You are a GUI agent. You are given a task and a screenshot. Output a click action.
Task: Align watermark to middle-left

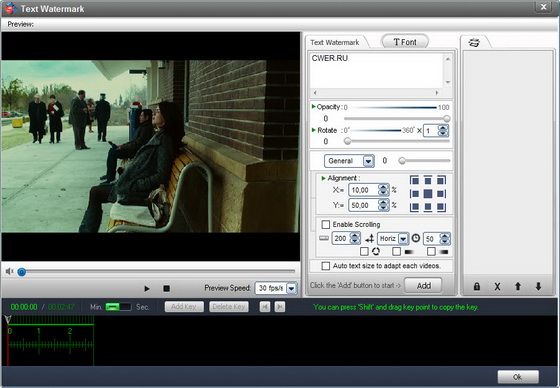[x=414, y=194]
